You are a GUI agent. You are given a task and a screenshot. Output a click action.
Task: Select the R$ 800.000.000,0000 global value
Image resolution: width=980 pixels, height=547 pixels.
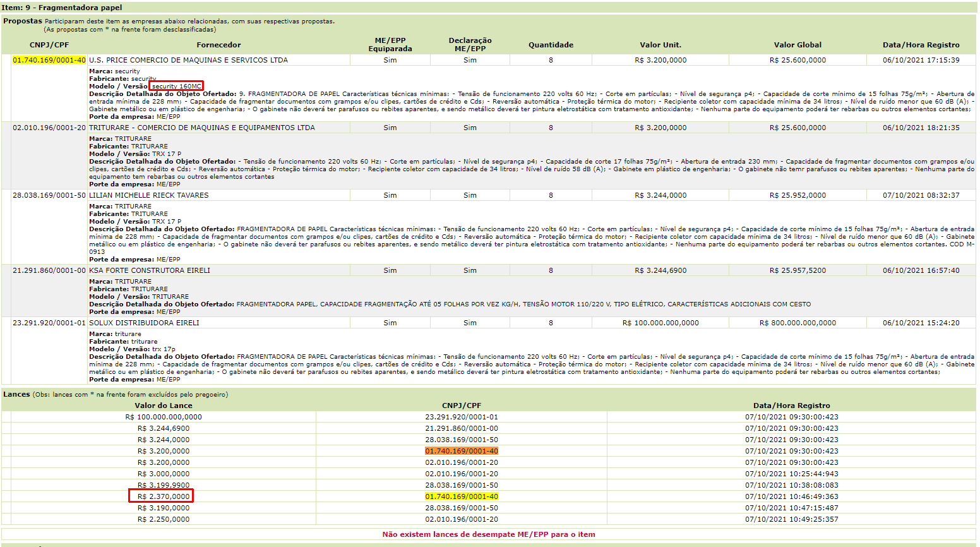coord(798,323)
